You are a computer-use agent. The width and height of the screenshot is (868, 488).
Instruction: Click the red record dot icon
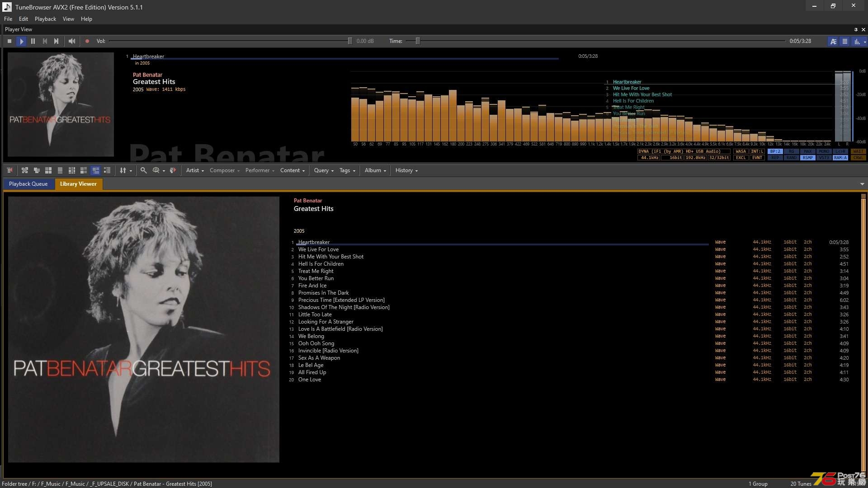pyautogui.click(x=87, y=41)
